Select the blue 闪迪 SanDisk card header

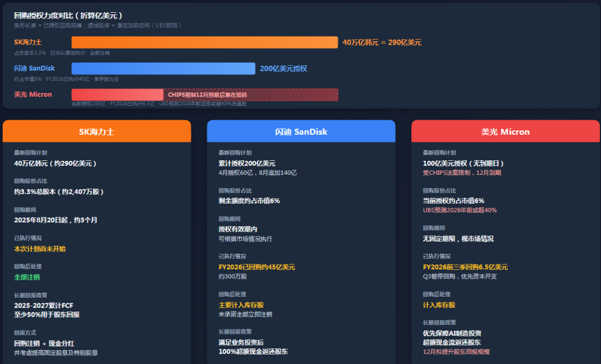(301, 131)
